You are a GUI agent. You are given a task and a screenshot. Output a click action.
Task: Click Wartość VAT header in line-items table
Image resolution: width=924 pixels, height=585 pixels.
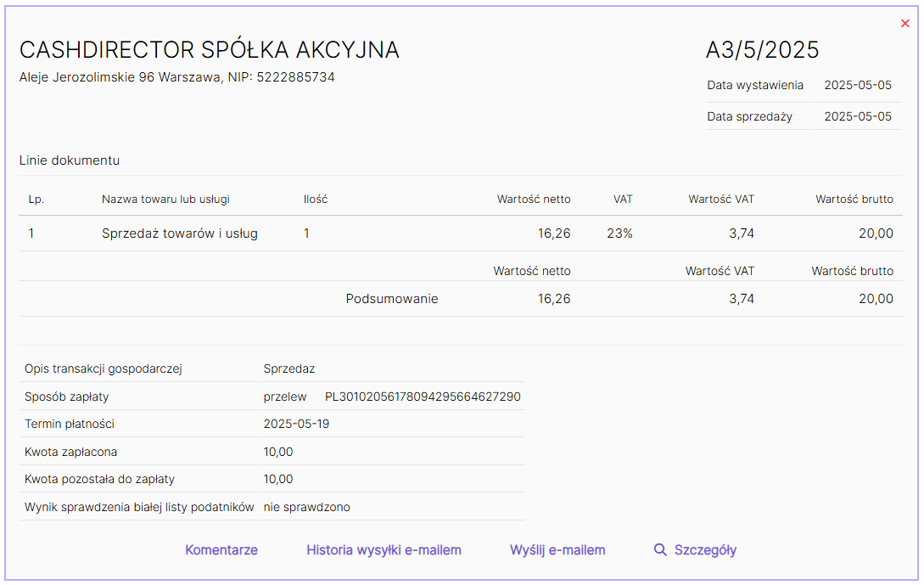click(x=721, y=200)
